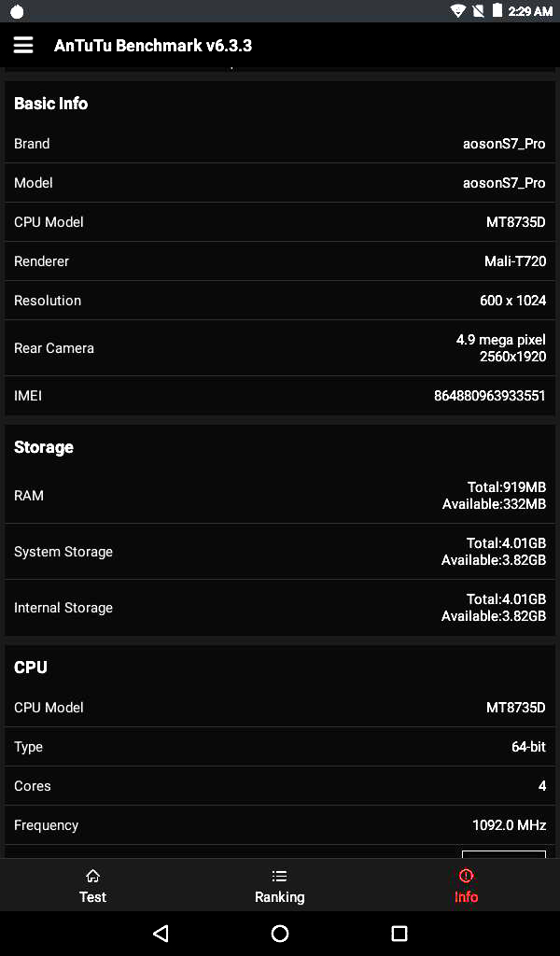Tap the Resolution 600 x 1024 row

click(x=279, y=301)
